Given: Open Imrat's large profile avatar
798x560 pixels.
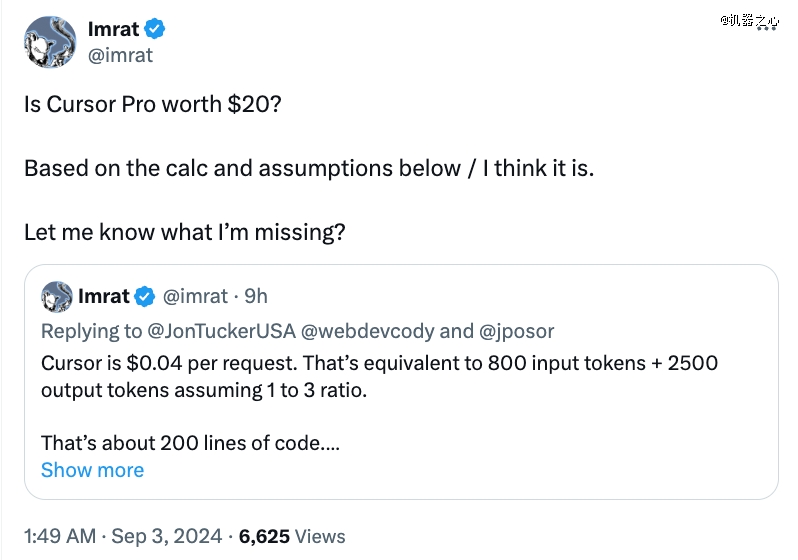Looking at the screenshot, I should pyautogui.click(x=50, y=42).
